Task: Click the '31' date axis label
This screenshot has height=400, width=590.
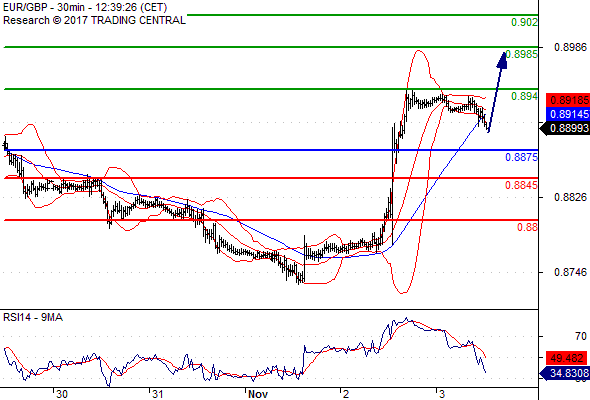Action: pyautogui.click(x=158, y=394)
